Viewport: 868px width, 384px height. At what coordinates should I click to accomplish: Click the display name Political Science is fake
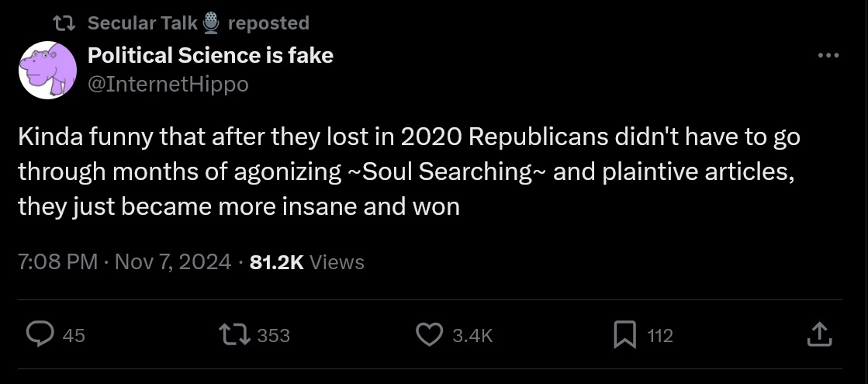(x=210, y=56)
